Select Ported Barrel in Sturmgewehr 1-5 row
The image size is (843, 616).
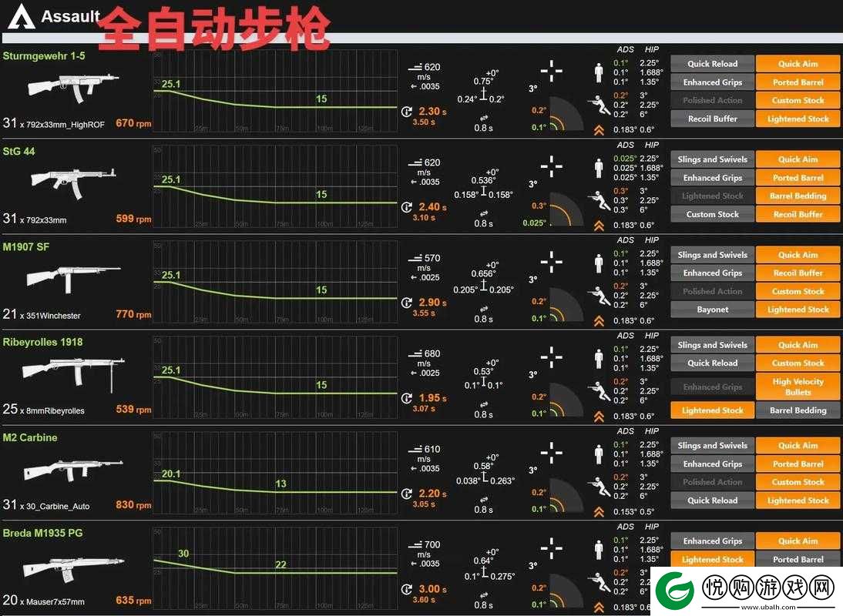tap(798, 82)
